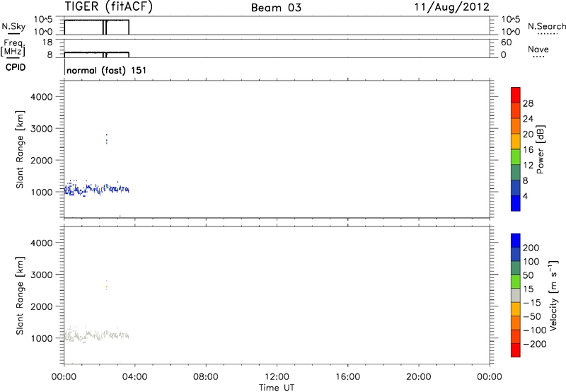Click the grey -15 to 15 Velocity color segment
Screen dimensions: 566x392
(x=516, y=296)
